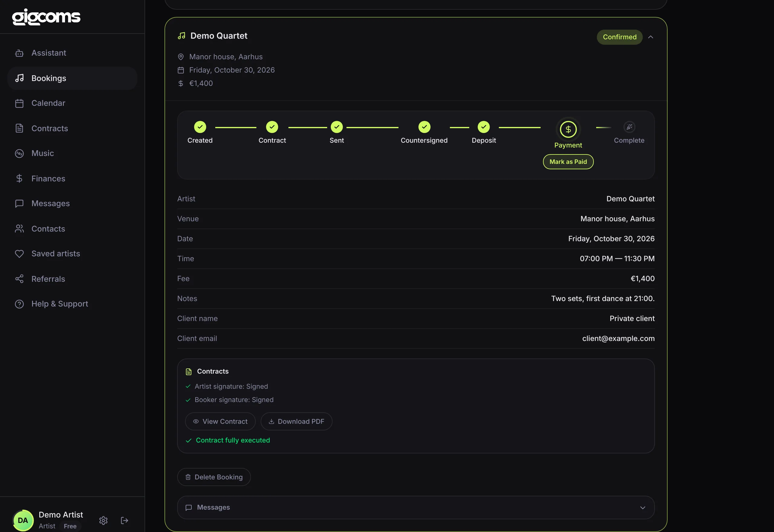Click the Created step checkmark

200,127
